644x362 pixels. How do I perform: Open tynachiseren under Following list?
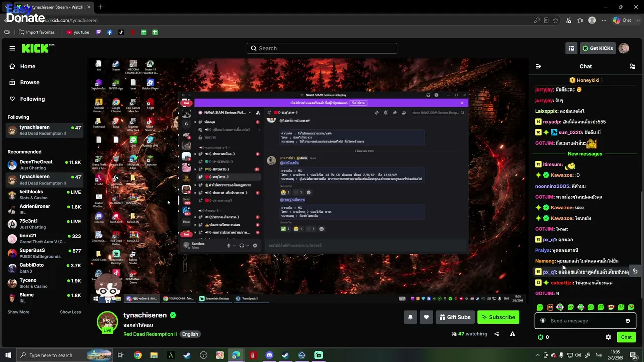click(44, 130)
